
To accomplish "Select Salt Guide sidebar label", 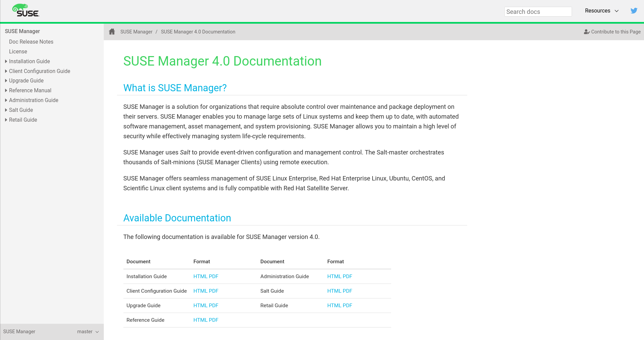I will pos(21,110).
